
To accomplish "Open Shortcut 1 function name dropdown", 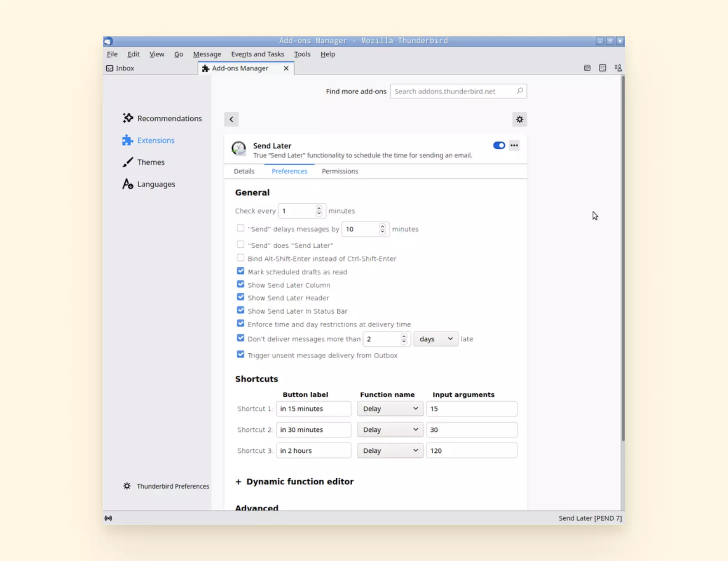I will point(390,409).
